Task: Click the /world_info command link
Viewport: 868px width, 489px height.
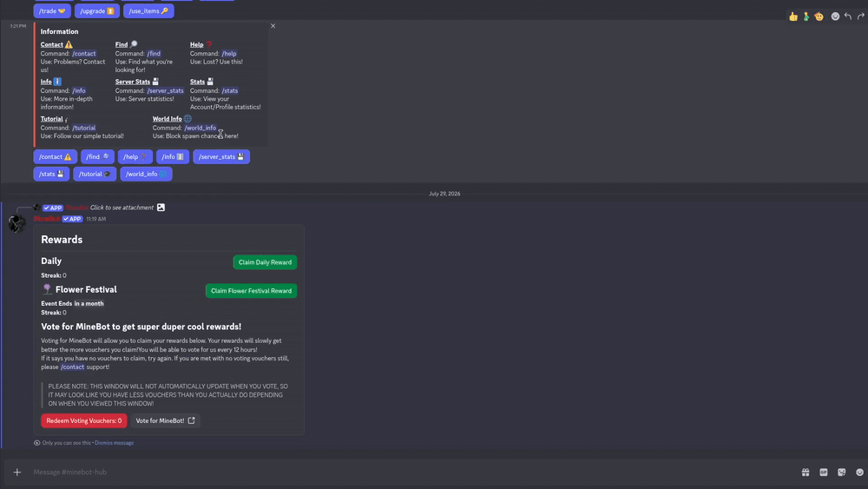Action: 201,128
